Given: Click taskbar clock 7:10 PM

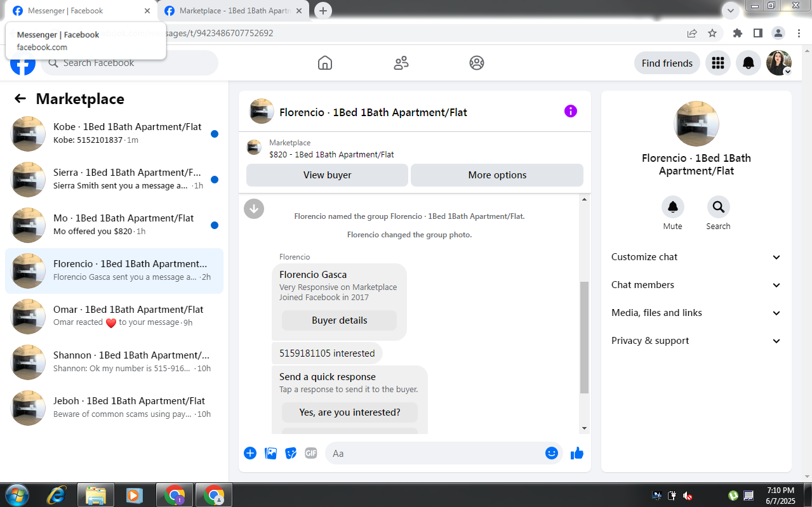Looking at the screenshot, I should pyautogui.click(x=780, y=495).
